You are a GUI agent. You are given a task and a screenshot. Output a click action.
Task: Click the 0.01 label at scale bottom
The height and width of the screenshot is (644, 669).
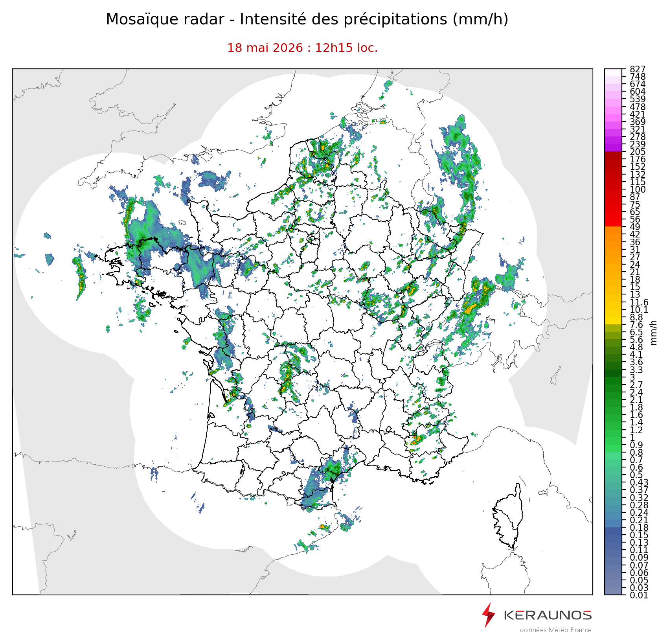pos(639,595)
